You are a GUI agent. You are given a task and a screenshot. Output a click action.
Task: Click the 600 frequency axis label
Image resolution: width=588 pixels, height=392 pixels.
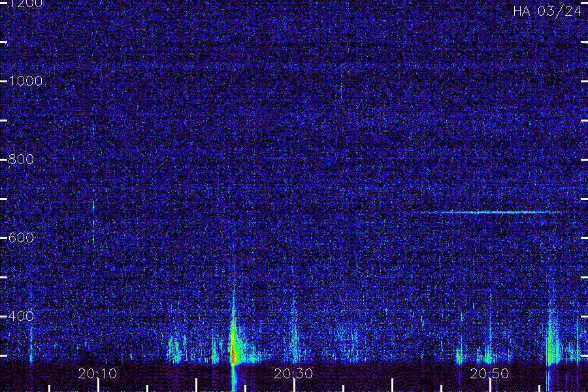(x=21, y=237)
